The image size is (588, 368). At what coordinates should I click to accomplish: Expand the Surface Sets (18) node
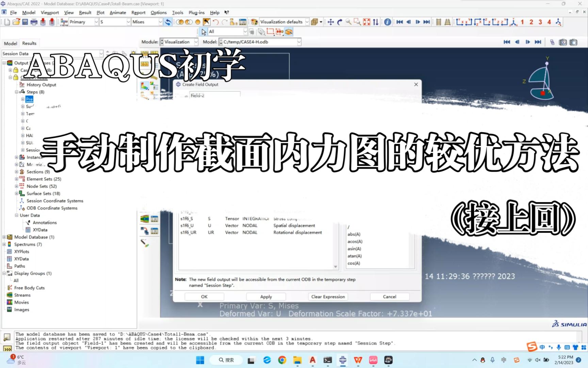(x=16, y=193)
